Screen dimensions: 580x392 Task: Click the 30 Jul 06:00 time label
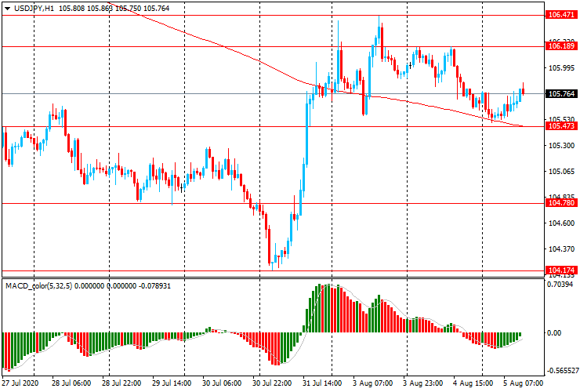coord(222,383)
